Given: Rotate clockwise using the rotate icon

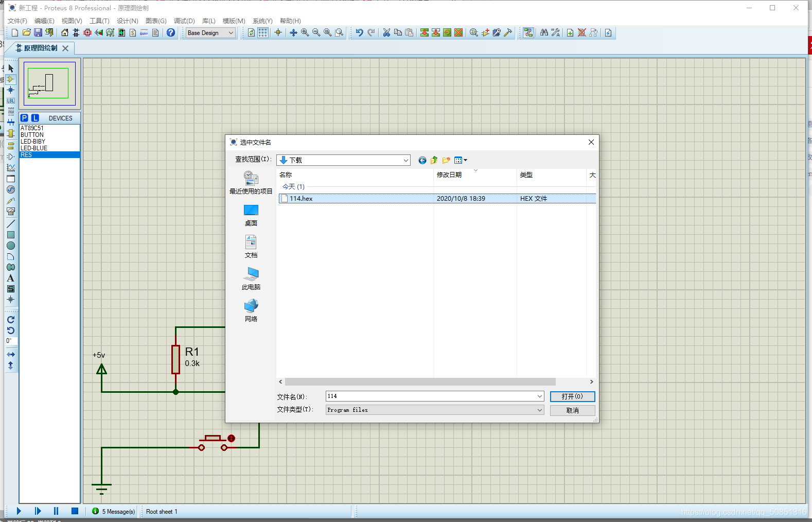Looking at the screenshot, I should 11,320.
